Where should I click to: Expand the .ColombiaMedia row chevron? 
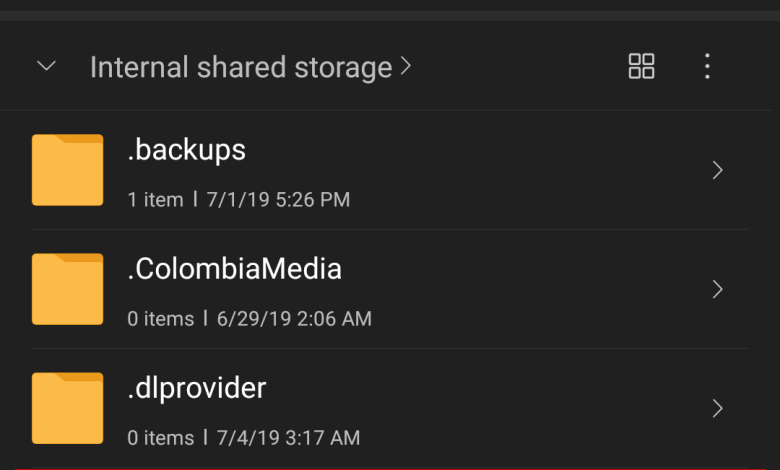pos(717,289)
